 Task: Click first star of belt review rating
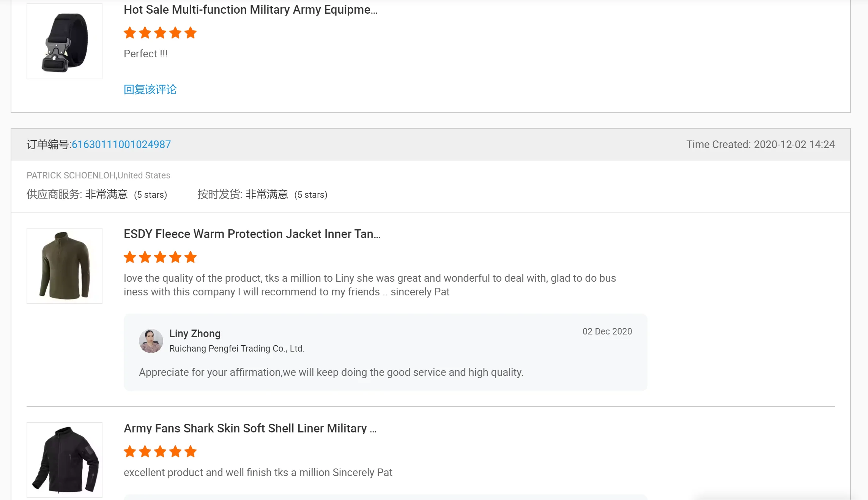130,33
